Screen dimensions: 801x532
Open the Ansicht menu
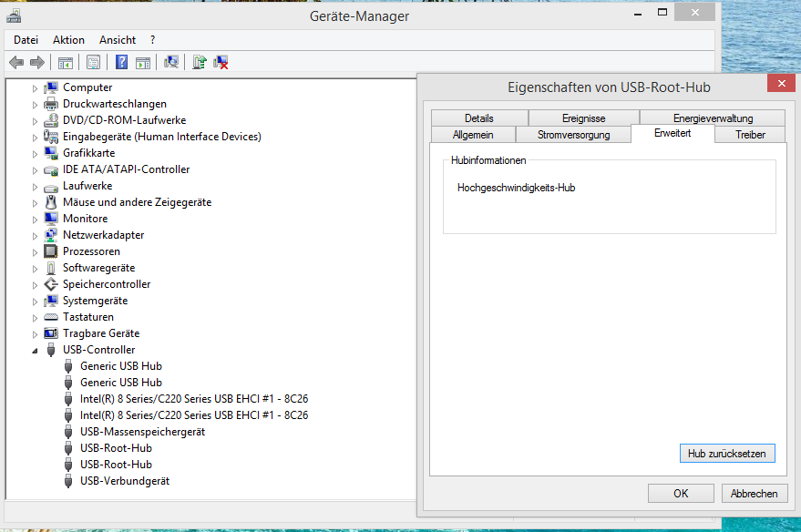[x=118, y=40]
